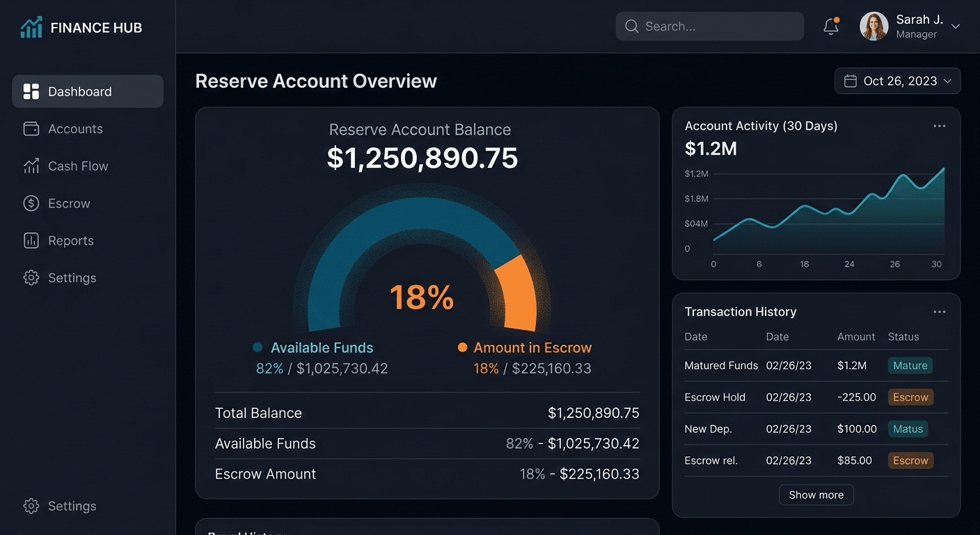Open Transaction History more options menu

click(x=940, y=312)
